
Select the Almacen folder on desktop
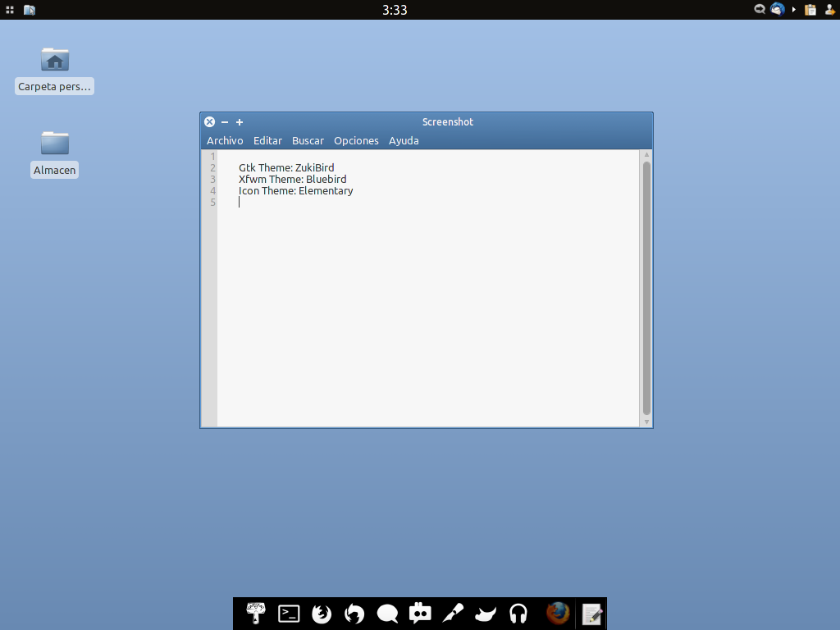[55, 143]
